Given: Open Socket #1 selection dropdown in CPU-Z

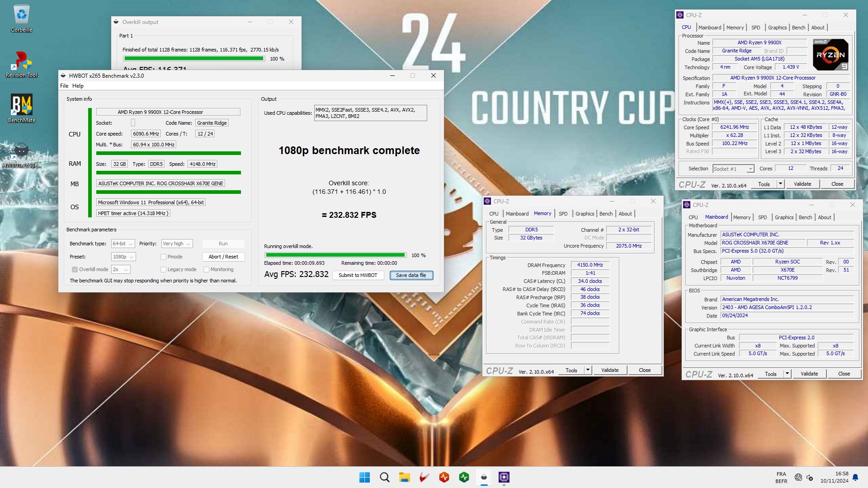Looking at the screenshot, I should click(733, 169).
